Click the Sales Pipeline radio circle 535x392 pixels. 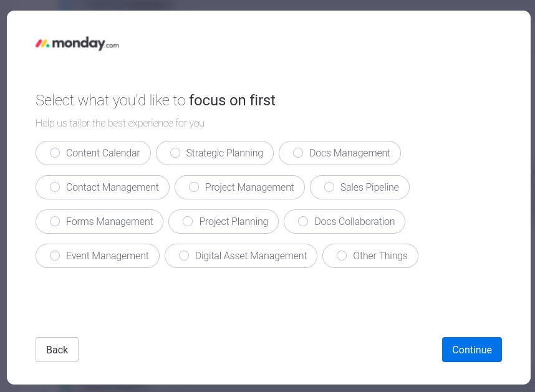coord(329,188)
